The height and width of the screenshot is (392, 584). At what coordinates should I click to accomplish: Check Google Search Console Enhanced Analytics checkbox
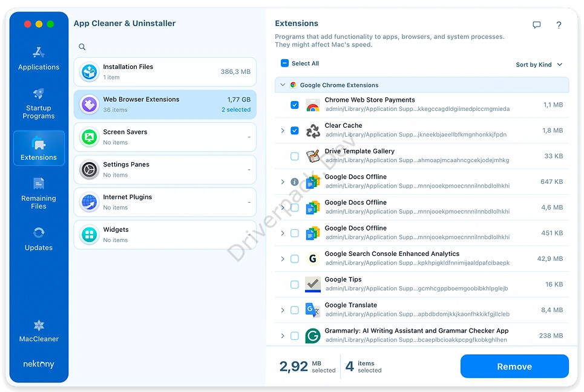click(295, 259)
